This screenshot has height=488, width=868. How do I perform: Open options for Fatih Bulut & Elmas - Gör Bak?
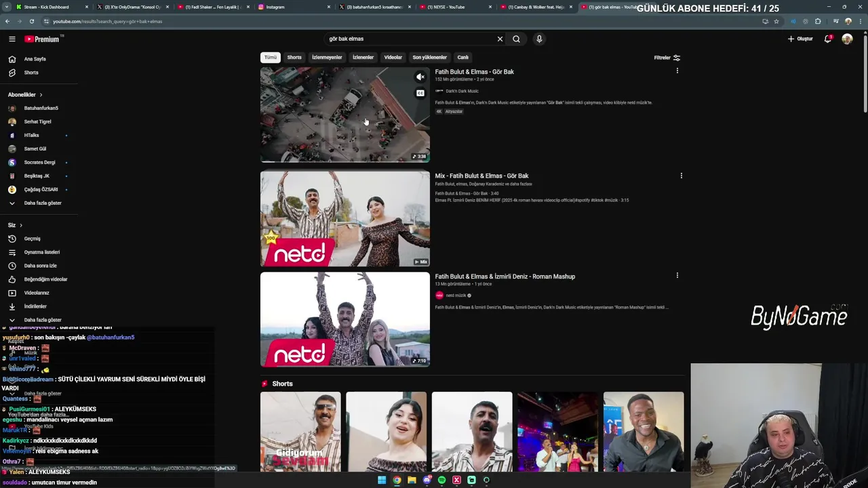pos(677,71)
